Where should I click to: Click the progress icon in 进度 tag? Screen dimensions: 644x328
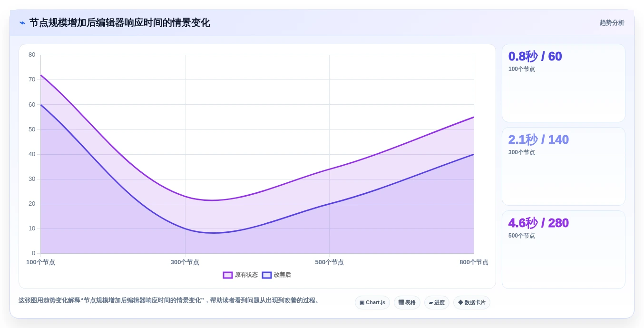coord(431,303)
